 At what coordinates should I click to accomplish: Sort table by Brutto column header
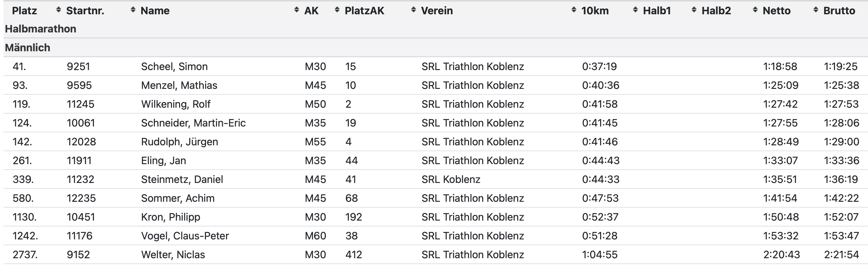pos(839,11)
